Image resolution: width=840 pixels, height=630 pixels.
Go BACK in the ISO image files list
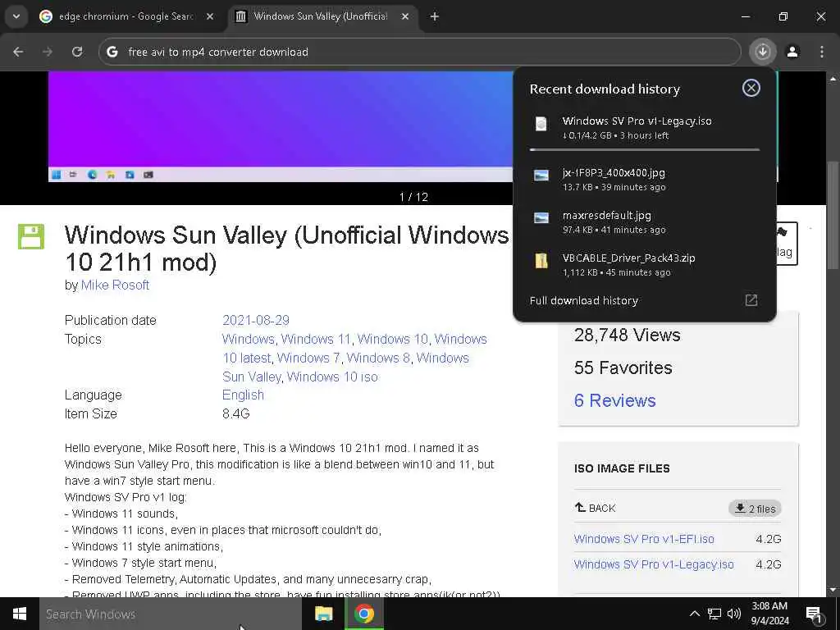(596, 508)
